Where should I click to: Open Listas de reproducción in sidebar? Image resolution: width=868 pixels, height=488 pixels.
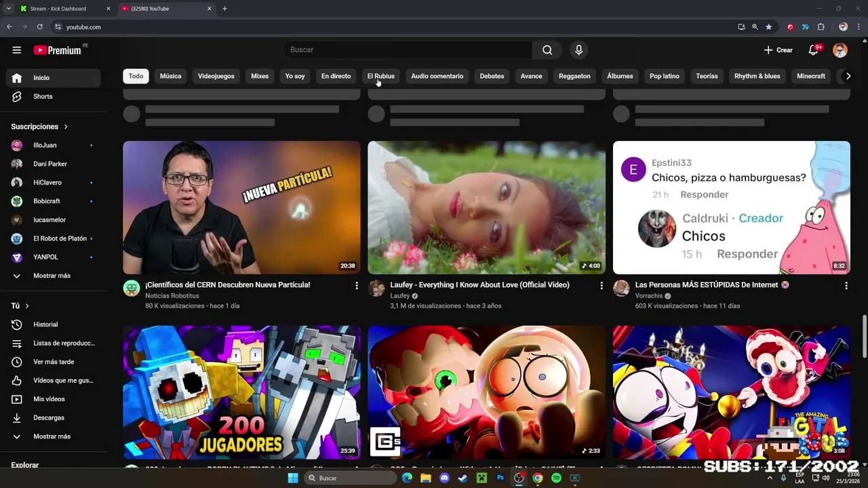tap(54, 343)
